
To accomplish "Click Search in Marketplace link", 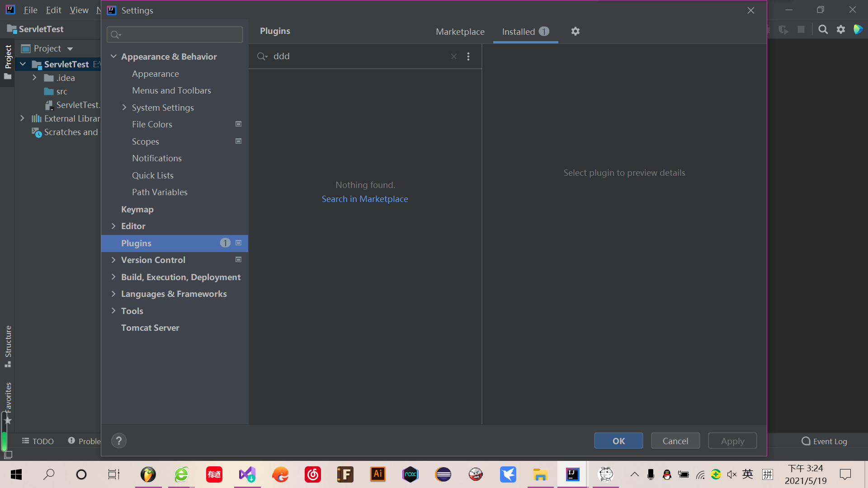I will point(365,199).
